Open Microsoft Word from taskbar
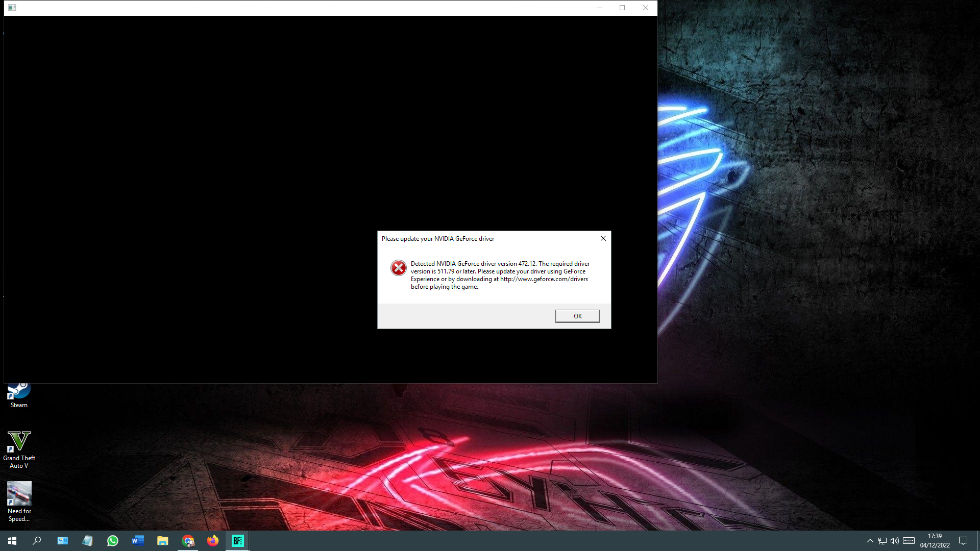 tap(137, 540)
